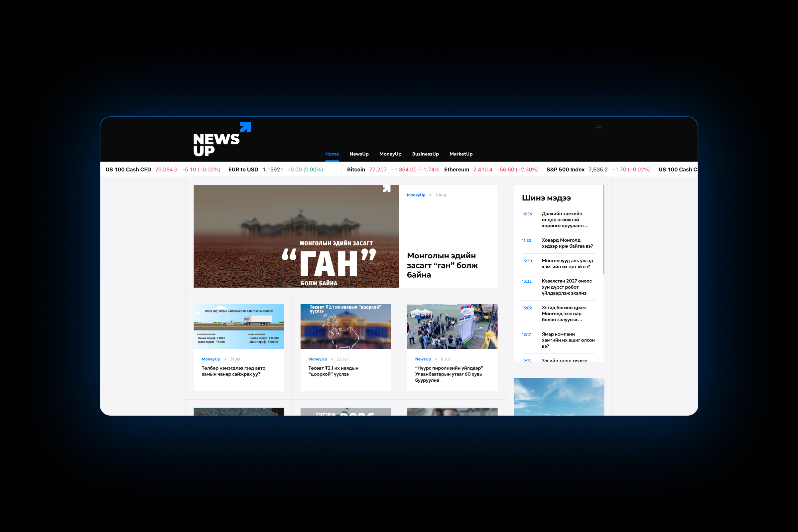Viewport: 798px width, 532px height.
Task: Click NewsUp tag dated 8 Jul
Action: click(423, 359)
